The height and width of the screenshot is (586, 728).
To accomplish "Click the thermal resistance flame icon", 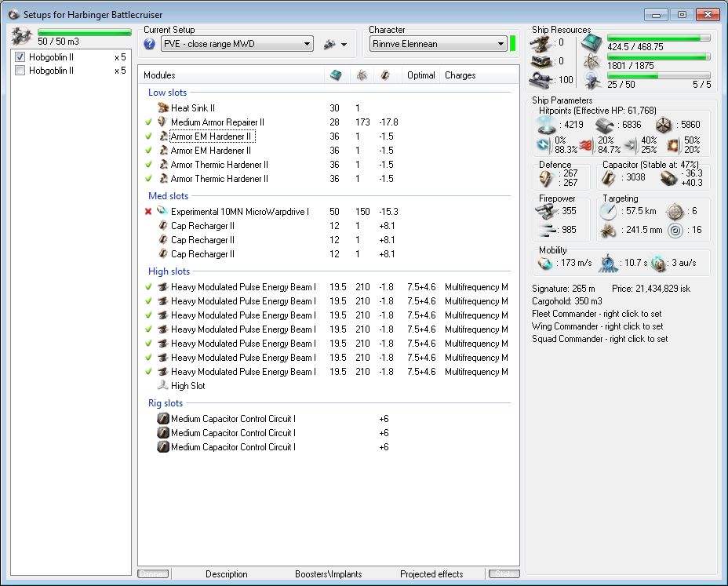I will (x=586, y=145).
